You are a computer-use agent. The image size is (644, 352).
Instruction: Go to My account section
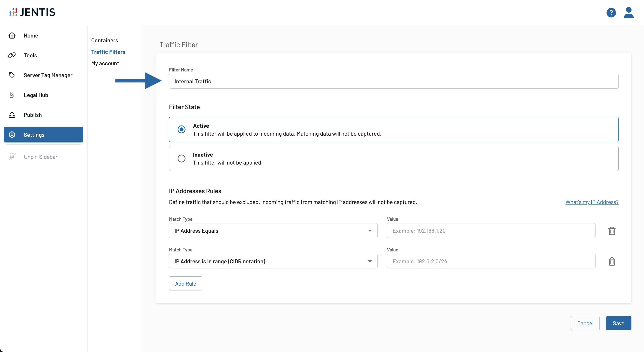click(x=105, y=63)
